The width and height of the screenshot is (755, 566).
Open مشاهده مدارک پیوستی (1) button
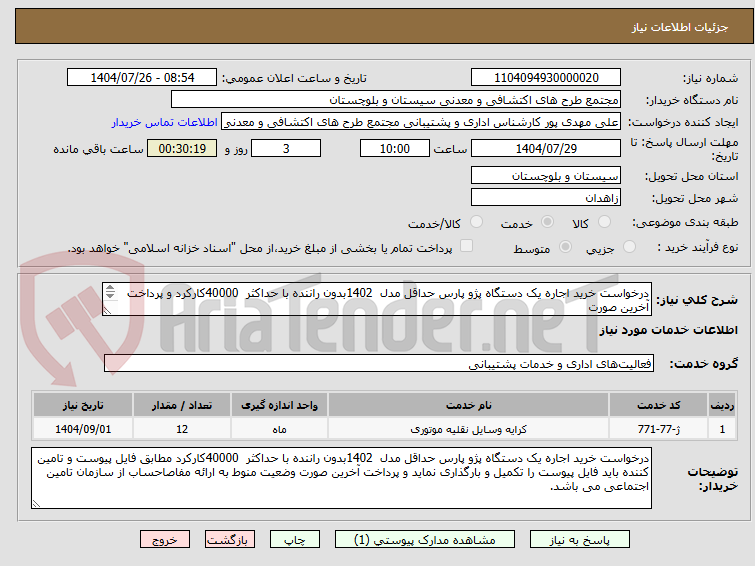(x=425, y=540)
